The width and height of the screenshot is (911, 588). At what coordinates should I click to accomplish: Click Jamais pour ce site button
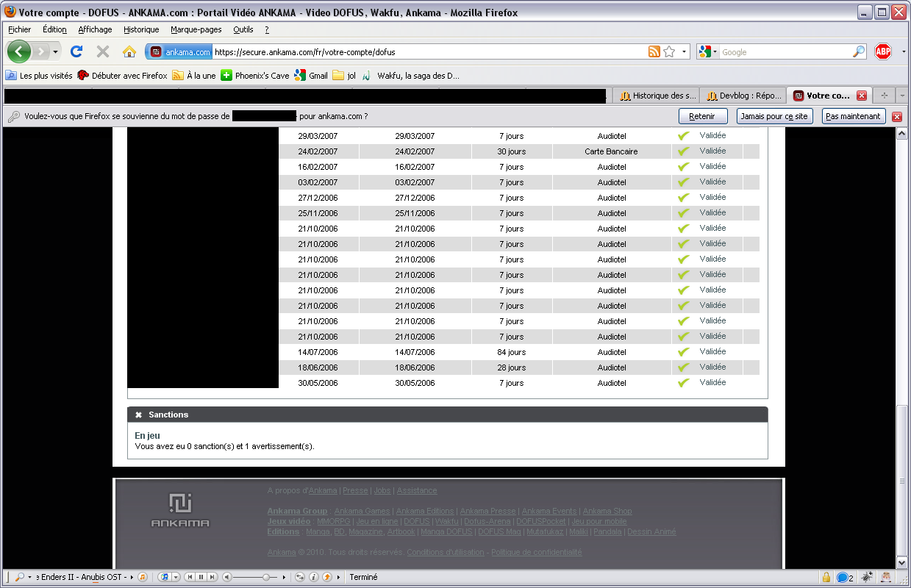[x=774, y=116]
